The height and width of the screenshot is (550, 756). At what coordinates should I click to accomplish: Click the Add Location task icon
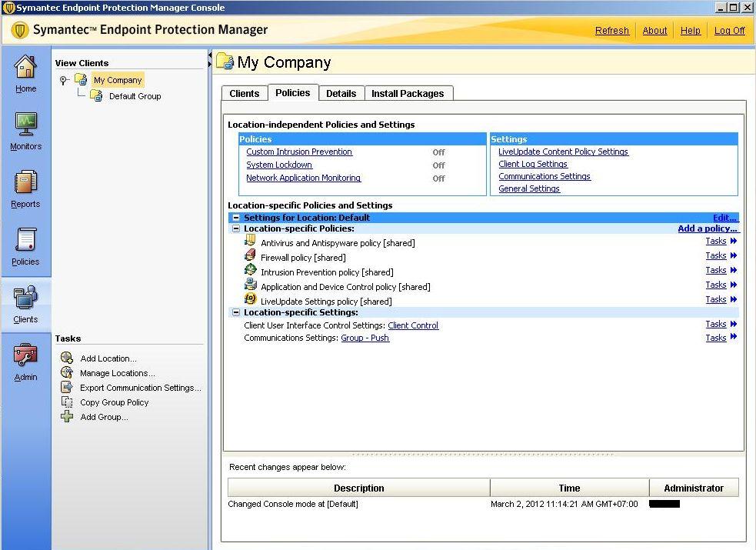pyautogui.click(x=67, y=358)
